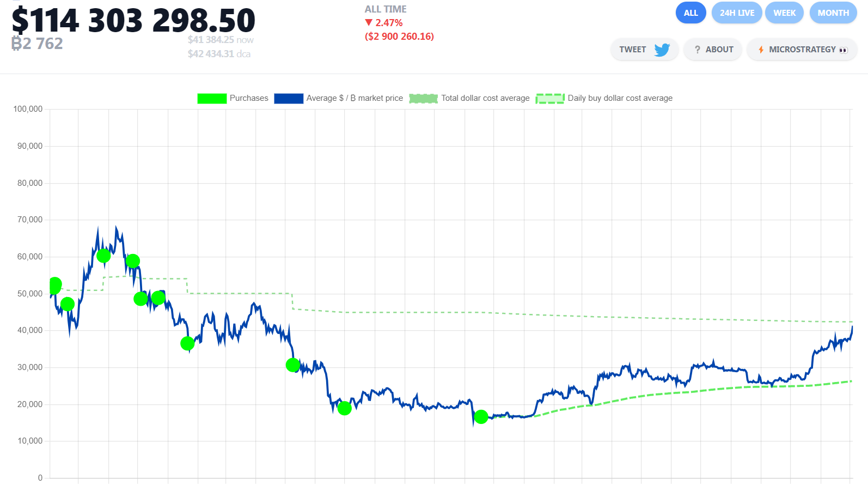
Task: Click the Purchases legend label
Action: point(249,98)
